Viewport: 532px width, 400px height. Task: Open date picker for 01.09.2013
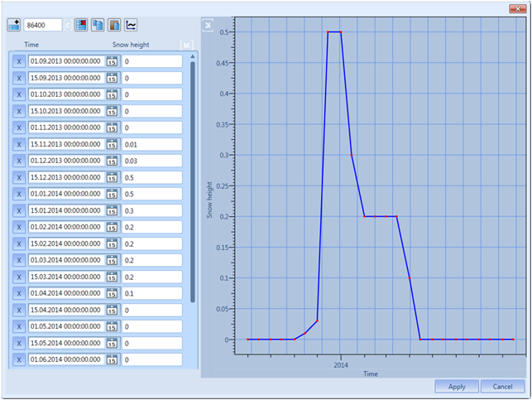pyautogui.click(x=112, y=61)
